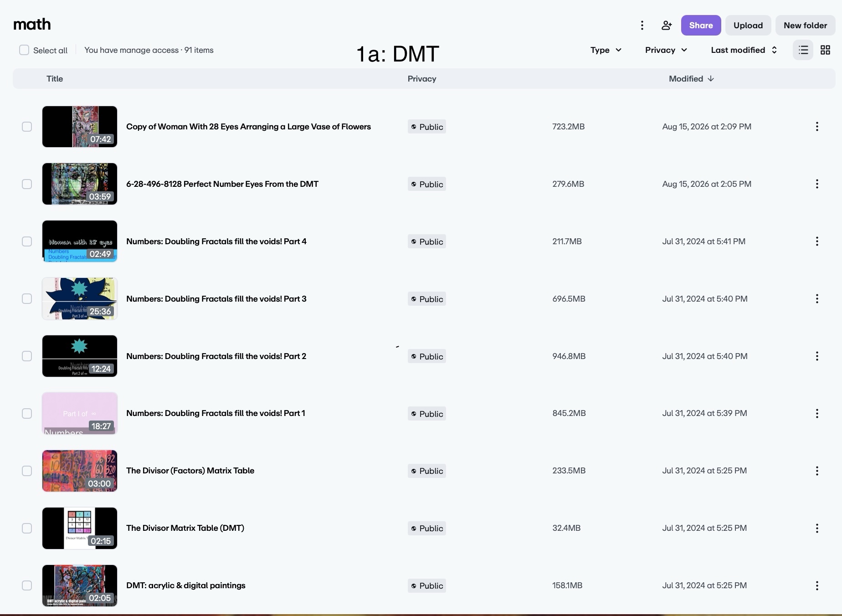Open the folder options three-dot menu beside Share
Image resolution: width=842 pixels, height=616 pixels.
[642, 26]
